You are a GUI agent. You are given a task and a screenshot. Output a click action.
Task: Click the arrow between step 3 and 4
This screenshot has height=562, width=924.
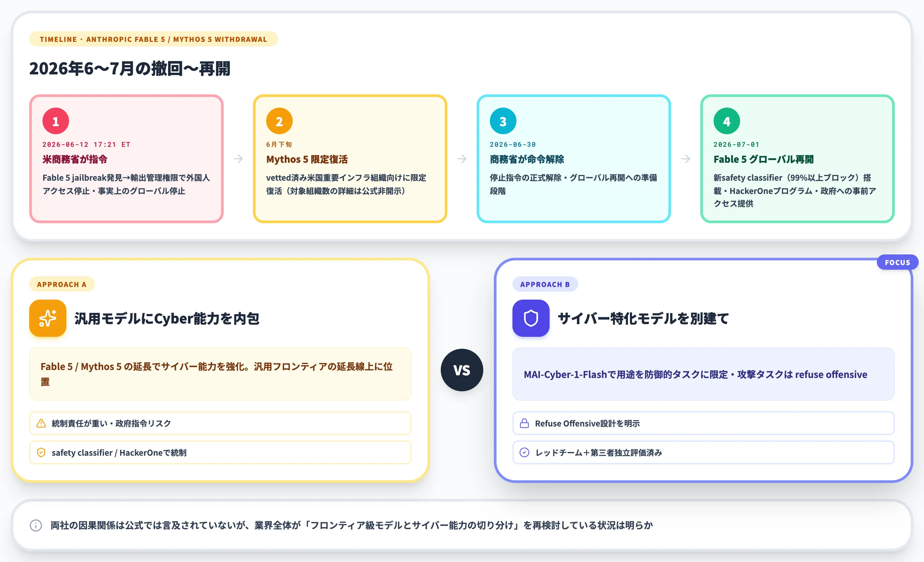click(x=686, y=159)
